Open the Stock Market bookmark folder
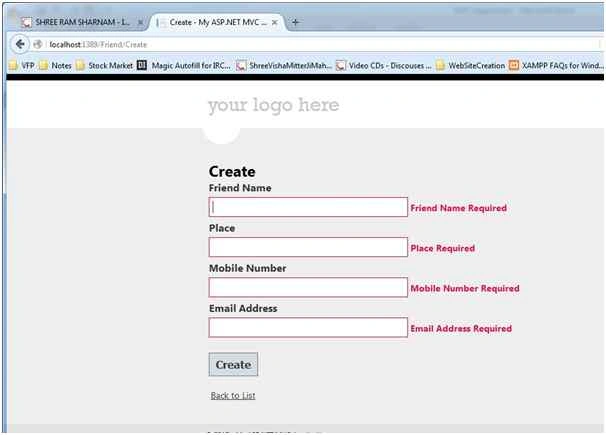Screen dimensions: 606x435 [105, 66]
